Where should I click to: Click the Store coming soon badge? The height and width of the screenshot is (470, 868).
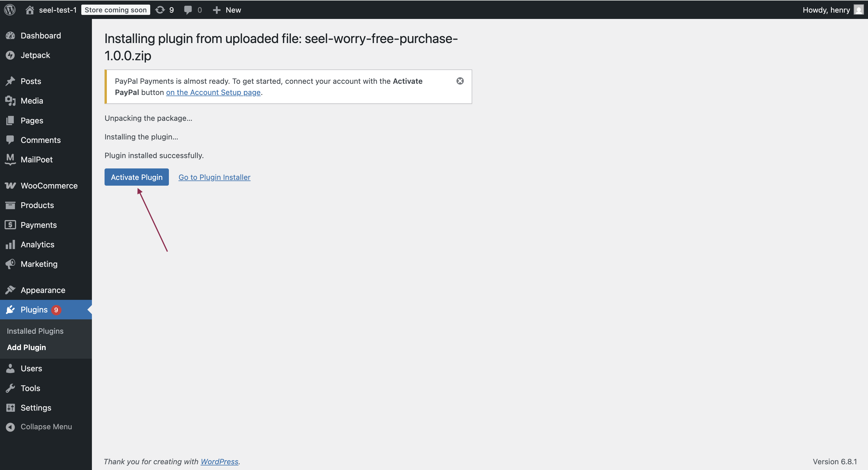[115, 10]
